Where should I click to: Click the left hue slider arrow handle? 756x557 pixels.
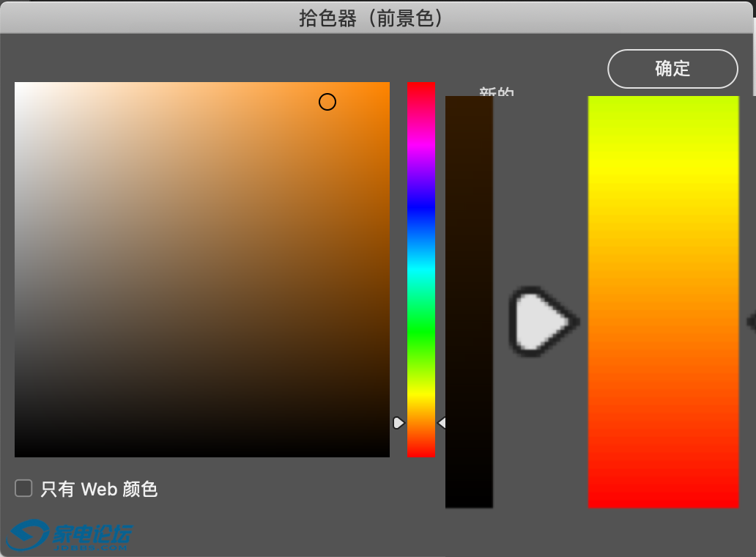[x=398, y=423]
